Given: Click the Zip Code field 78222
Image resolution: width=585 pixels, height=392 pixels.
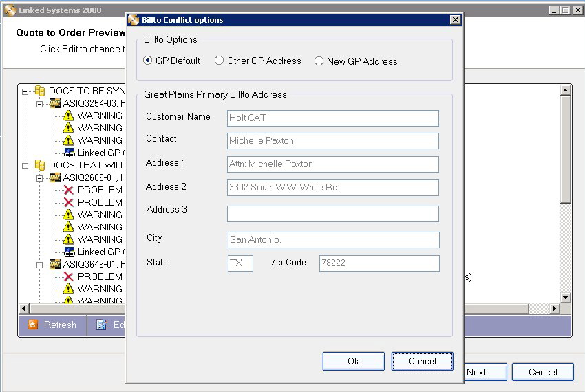Looking at the screenshot, I should pyautogui.click(x=379, y=263).
